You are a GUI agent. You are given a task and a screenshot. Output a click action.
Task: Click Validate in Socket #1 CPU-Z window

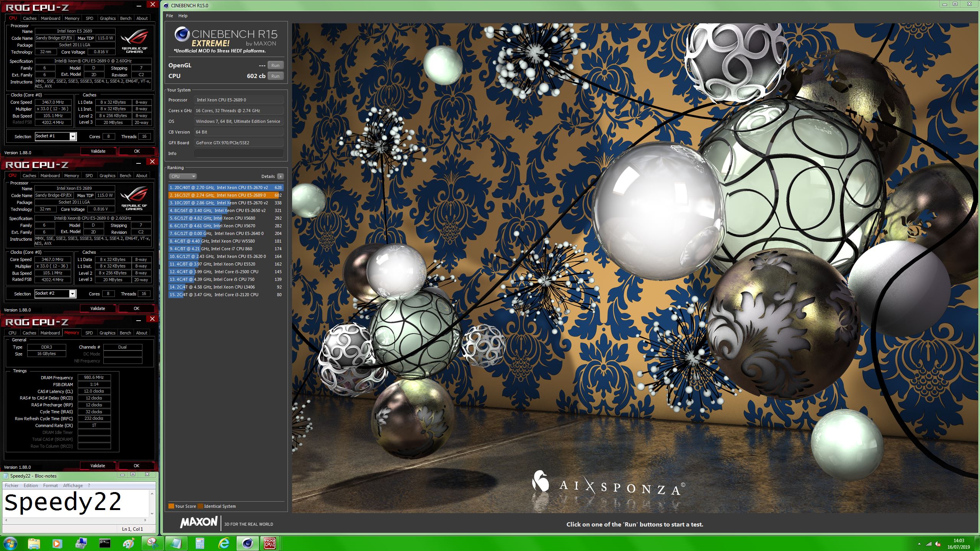(x=98, y=151)
